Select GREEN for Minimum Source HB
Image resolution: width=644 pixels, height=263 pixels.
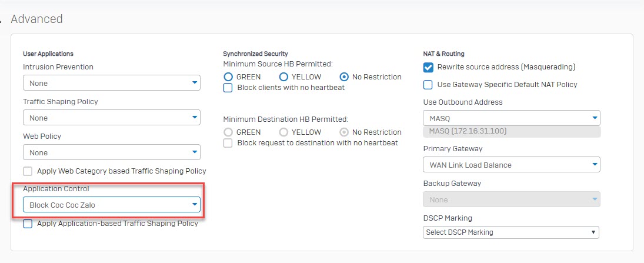[228, 77]
